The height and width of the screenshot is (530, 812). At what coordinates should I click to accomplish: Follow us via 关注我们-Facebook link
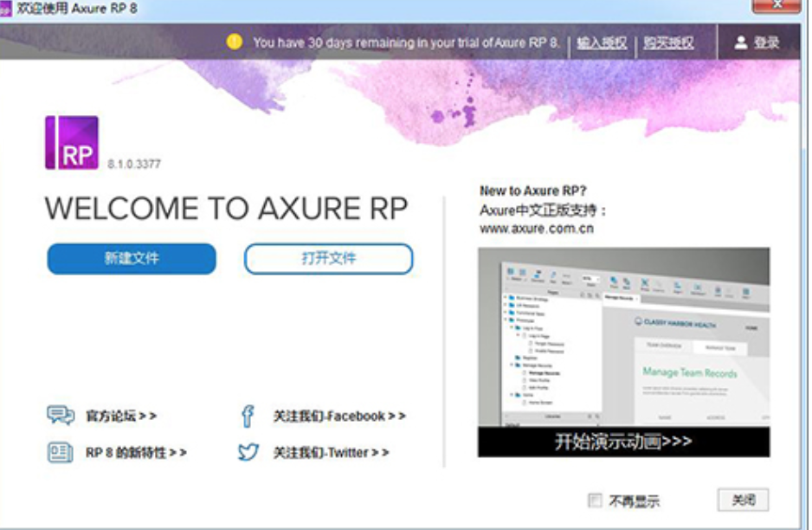(339, 416)
